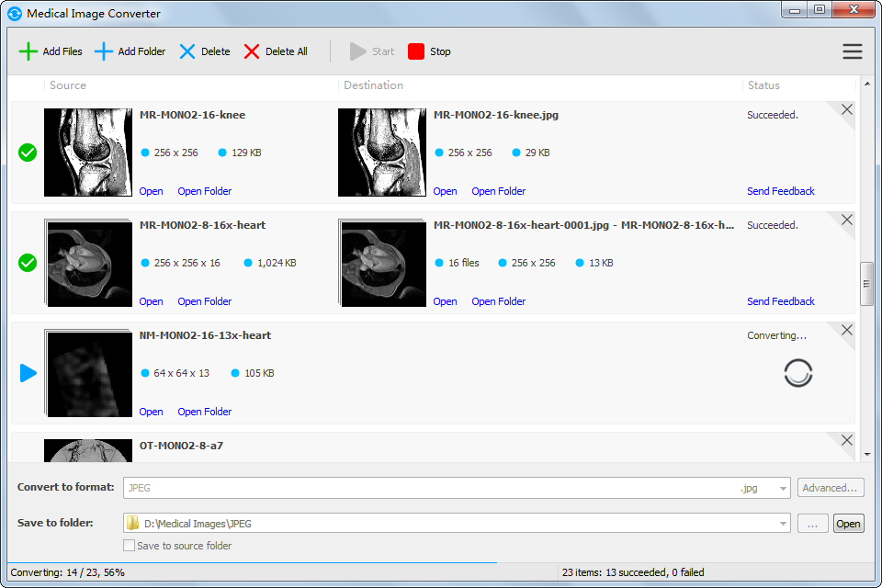The height and width of the screenshot is (588, 882).
Task: Expand the Convert to format dropdown
Action: click(x=783, y=489)
